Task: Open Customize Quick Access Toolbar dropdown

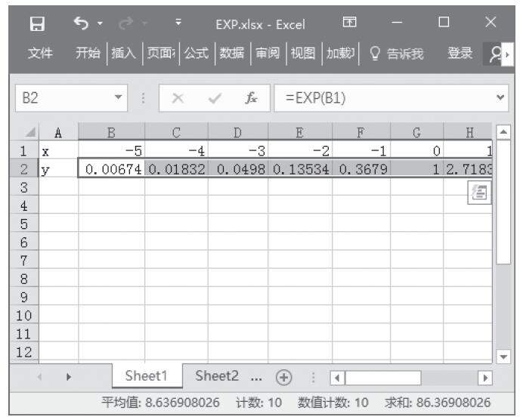Action: (x=178, y=24)
